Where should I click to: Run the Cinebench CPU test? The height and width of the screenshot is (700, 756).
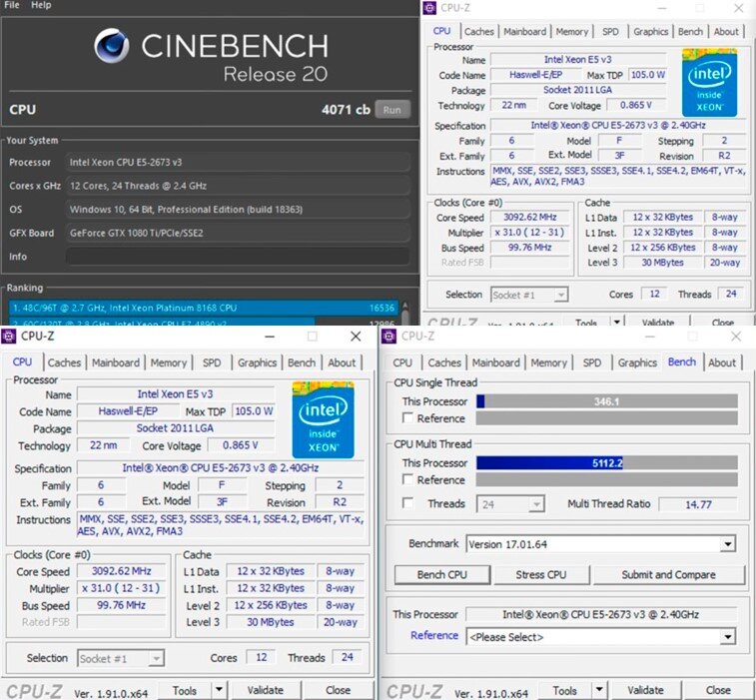click(392, 110)
